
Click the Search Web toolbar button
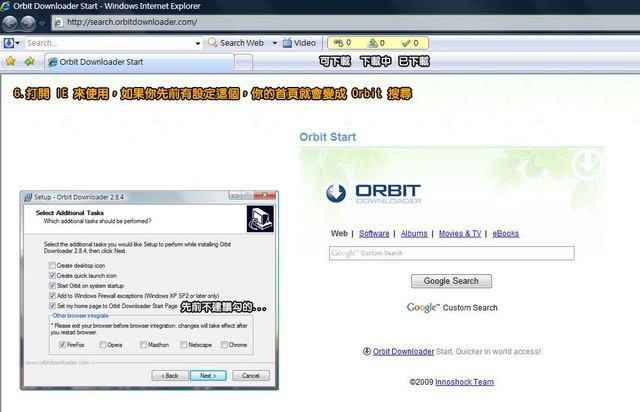[236, 43]
